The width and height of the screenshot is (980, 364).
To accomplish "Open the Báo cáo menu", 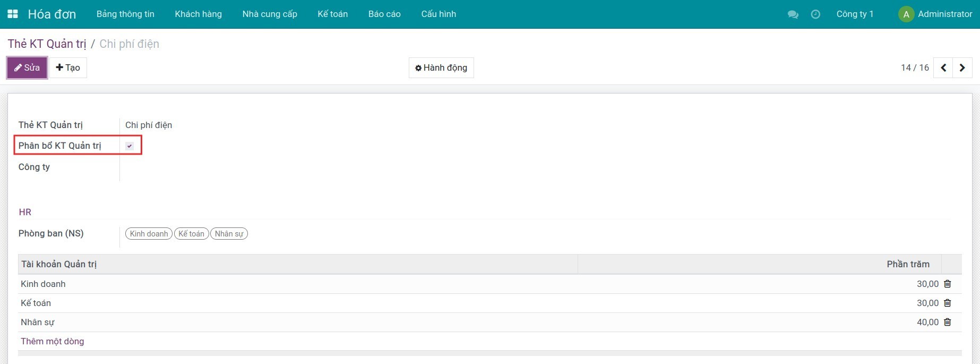I will pyautogui.click(x=384, y=14).
